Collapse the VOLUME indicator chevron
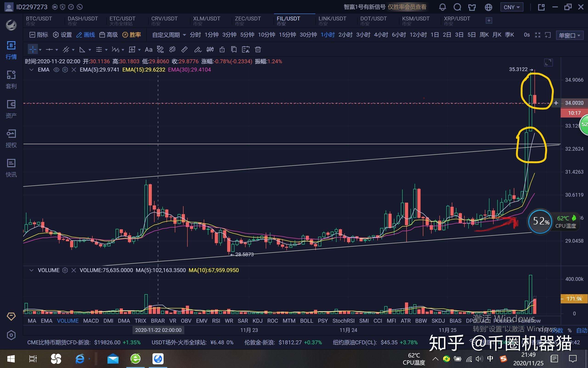This screenshot has height=368, width=588. coord(31,270)
